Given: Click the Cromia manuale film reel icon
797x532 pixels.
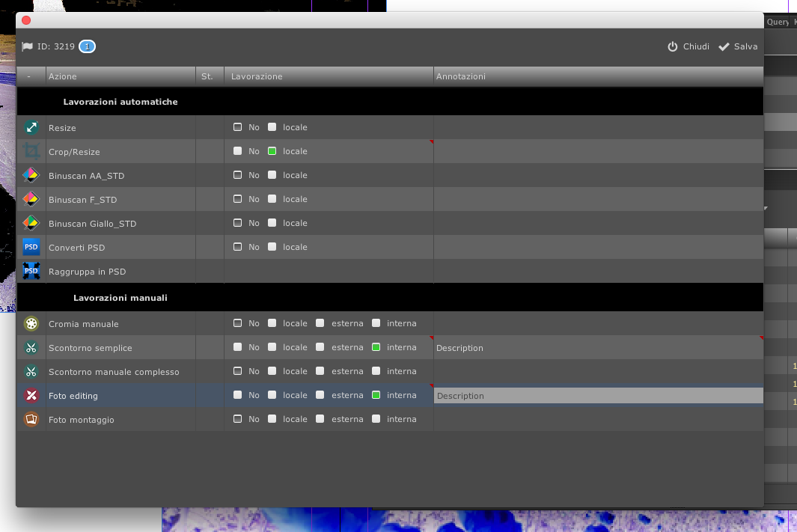Looking at the screenshot, I should (x=31, y=324).
